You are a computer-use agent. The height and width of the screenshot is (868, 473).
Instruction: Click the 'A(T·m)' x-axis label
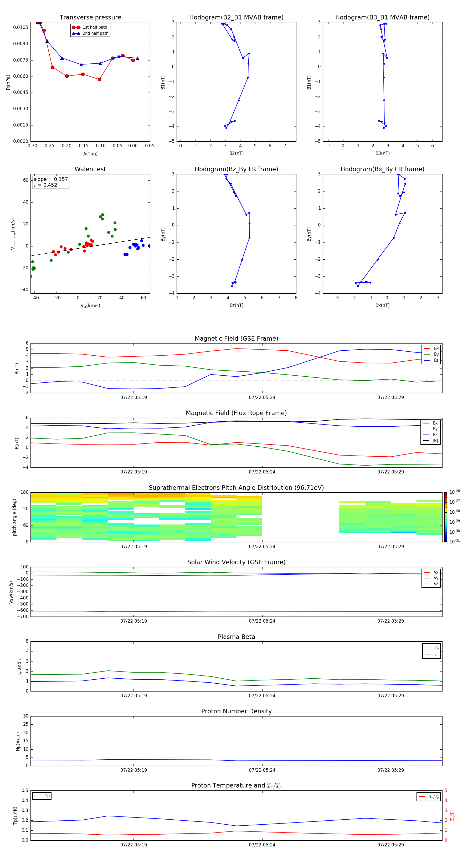pyautogui.click(x=90, y=154)
